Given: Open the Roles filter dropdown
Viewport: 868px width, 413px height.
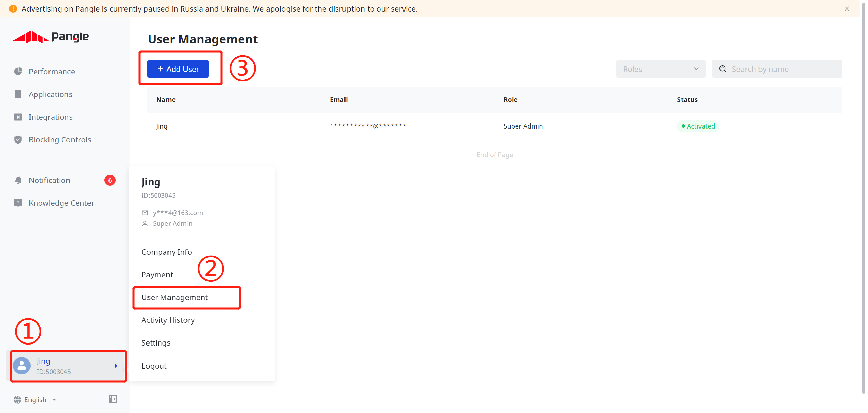Looking at the screenshot, I should 660,69.
